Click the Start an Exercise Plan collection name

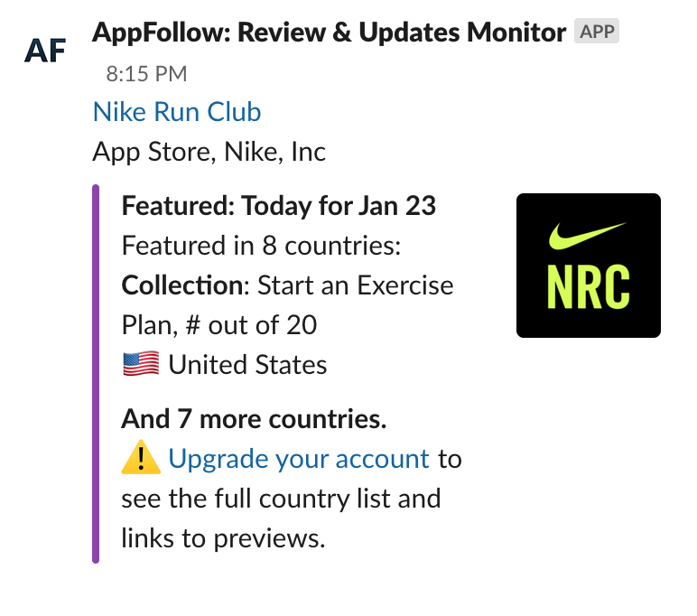point(287,305)
